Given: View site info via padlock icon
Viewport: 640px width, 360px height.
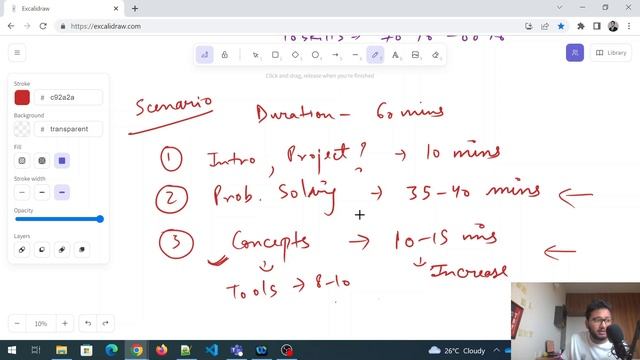Looking at the screenshot, I should pos(62,26).
